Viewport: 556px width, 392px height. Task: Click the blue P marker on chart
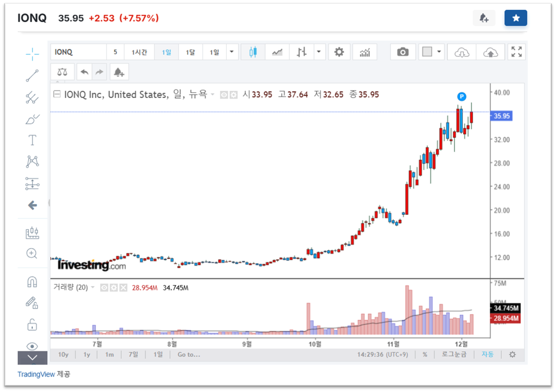[x=462, y=96]
